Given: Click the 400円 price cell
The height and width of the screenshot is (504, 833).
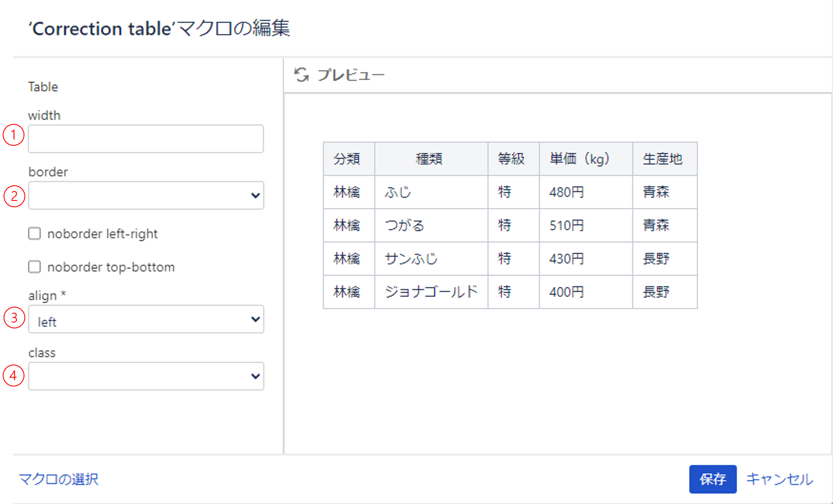Looking at the screenshot, I should pyautogui.click(x=586, y=292).
